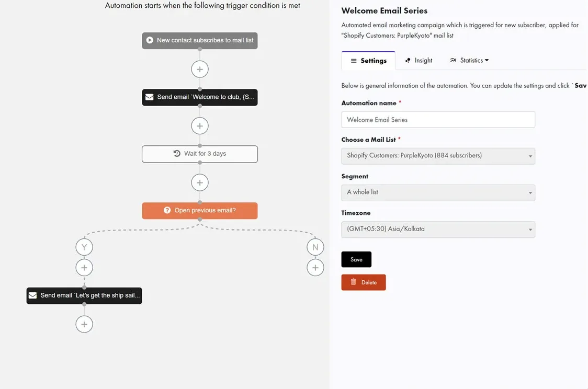Click the black Save button

[x=356, y=259]
